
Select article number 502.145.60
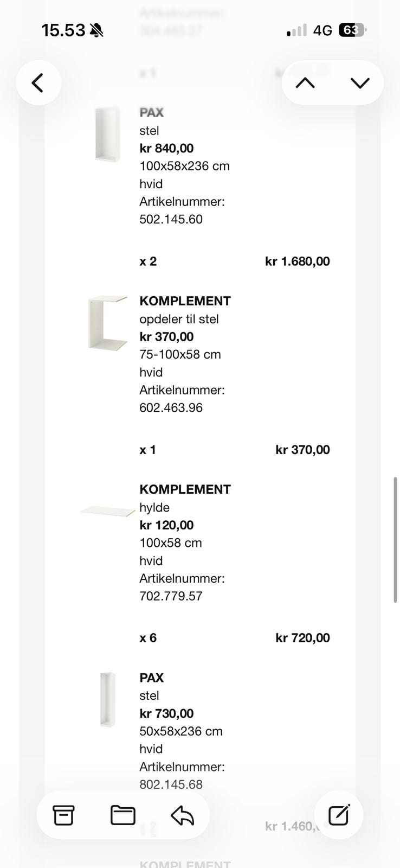(171, 219)
